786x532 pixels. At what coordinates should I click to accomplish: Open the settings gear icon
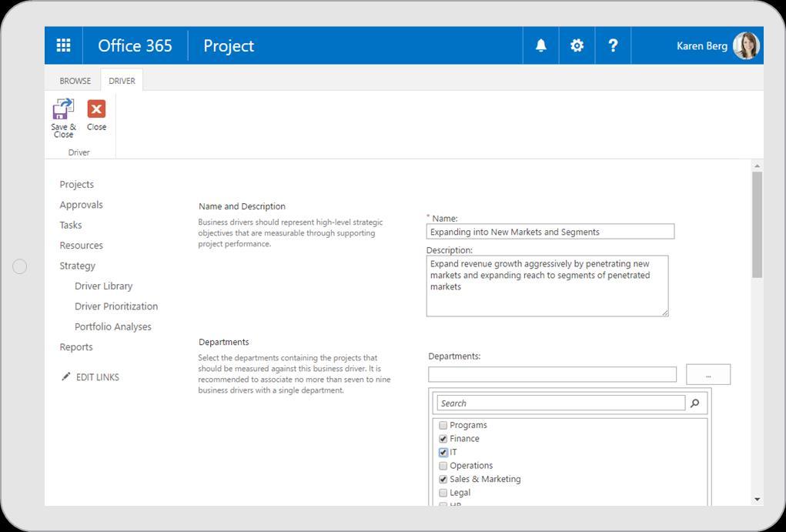pyautogui.click(x=577, y=45)
